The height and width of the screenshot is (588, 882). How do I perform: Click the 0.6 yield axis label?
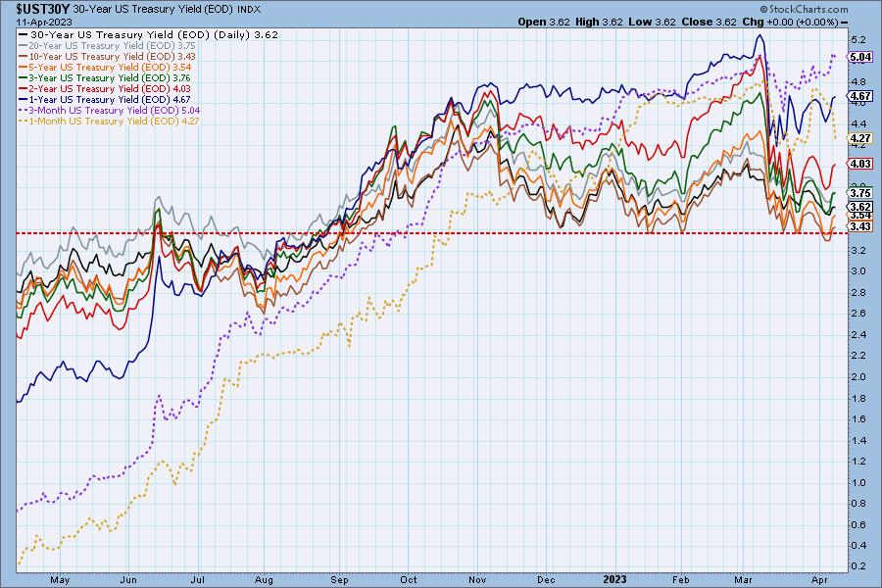click(858, 524)
